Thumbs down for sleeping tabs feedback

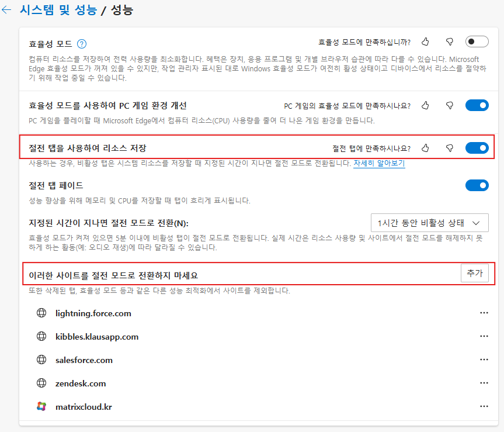point(449,148)
